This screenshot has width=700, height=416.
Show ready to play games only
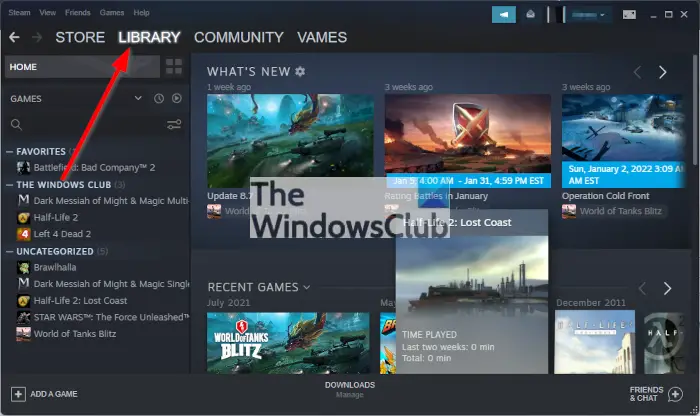point(177,98)
